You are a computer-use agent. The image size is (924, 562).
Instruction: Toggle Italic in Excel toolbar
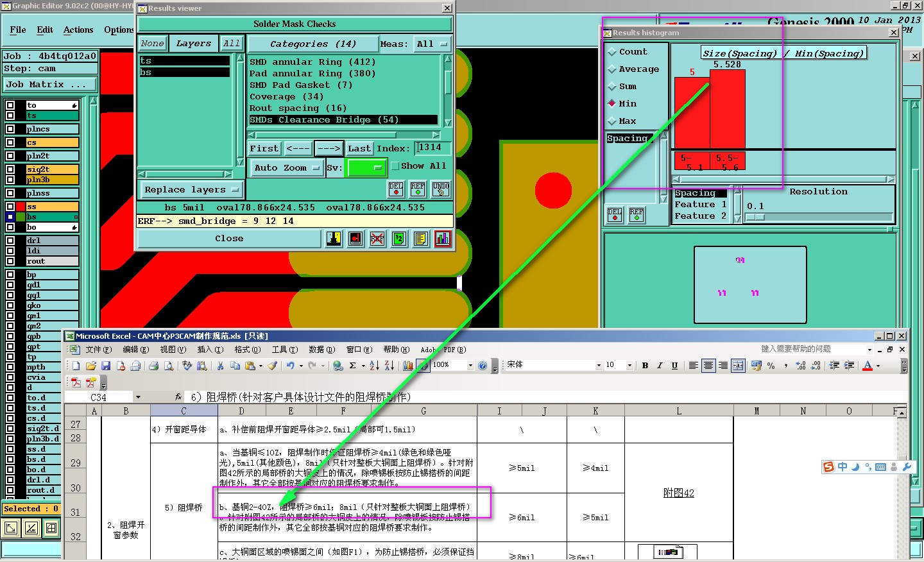pyautogui.click(x=660, y=366)
